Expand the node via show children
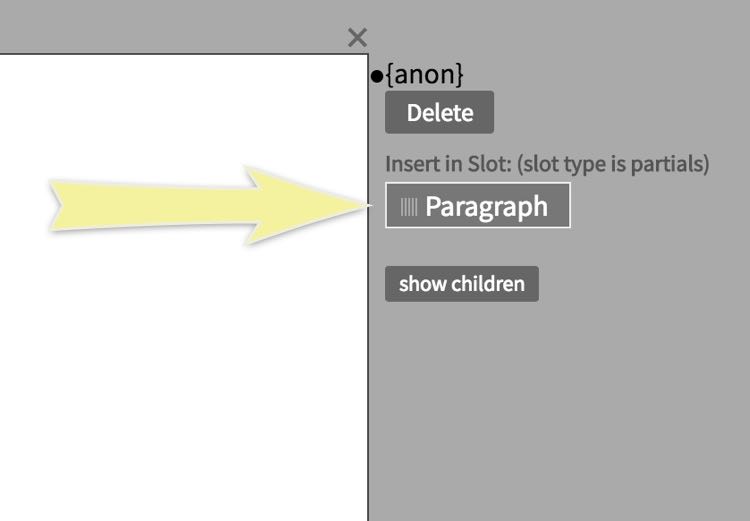The height and width of the screenshot is (521, 750). point(461,284)
